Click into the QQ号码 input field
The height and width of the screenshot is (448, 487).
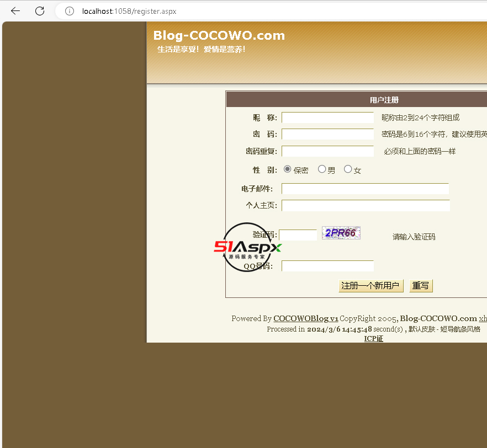click(x=327, y=266)
